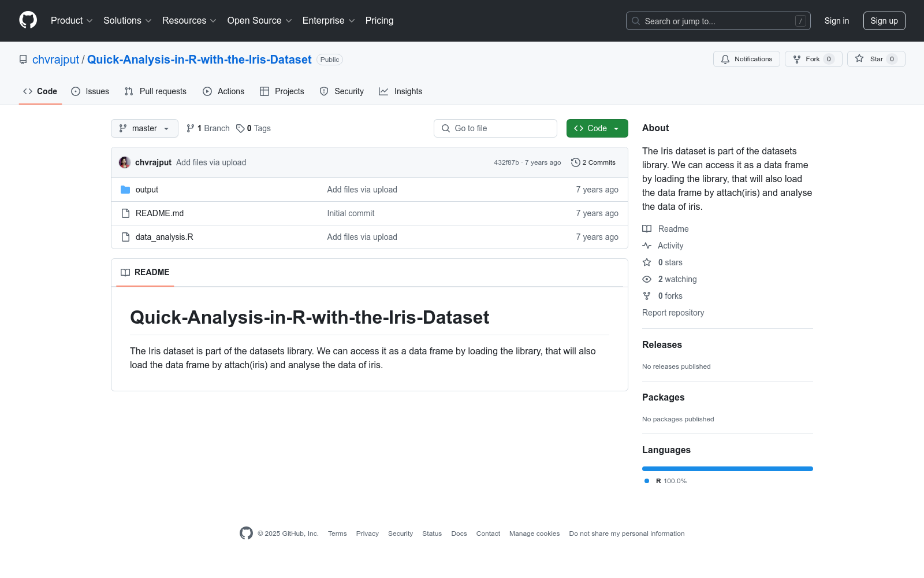Click the output folder icon

point(125,190)
